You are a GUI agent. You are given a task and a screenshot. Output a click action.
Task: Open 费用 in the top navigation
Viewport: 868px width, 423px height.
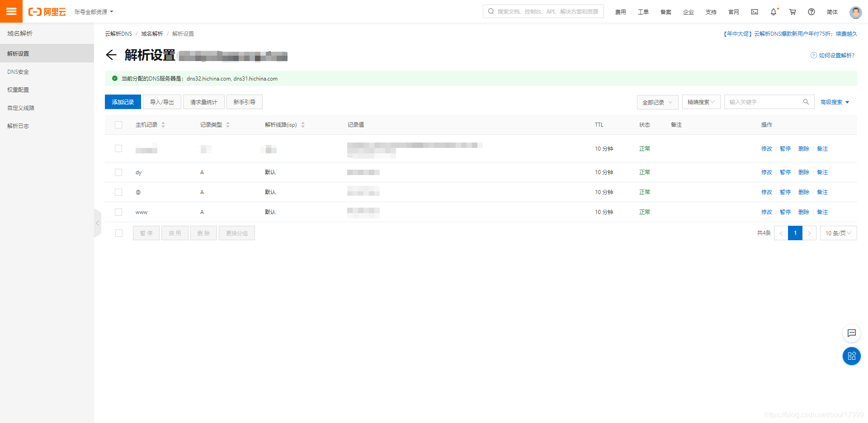[x=621, y=12]
